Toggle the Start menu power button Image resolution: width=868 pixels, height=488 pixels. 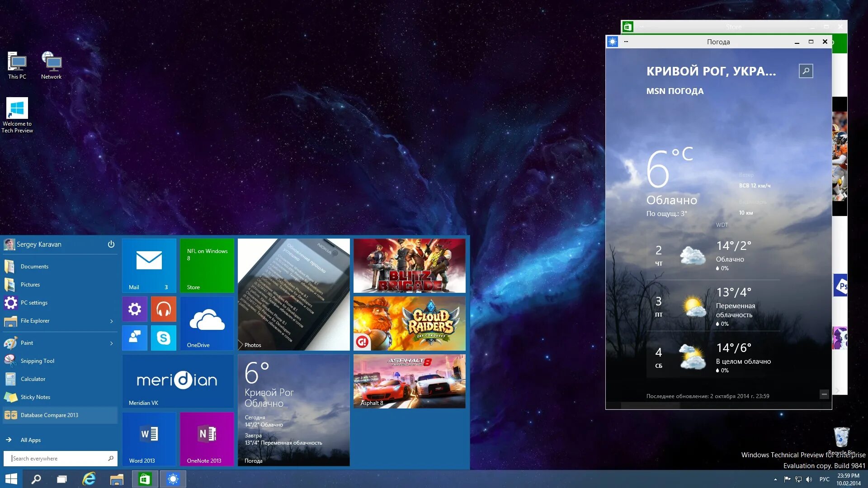point(110,244)
